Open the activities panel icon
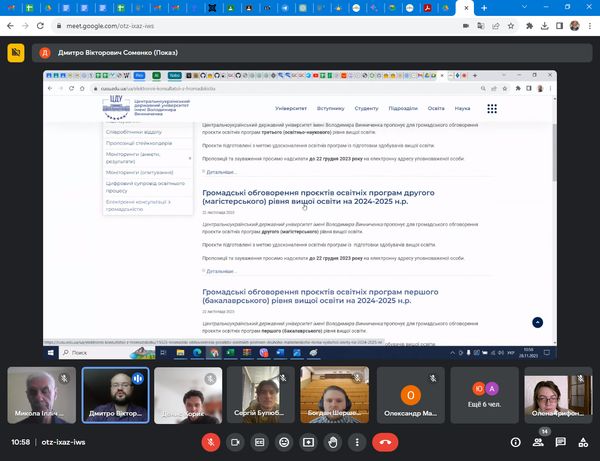Screen dimensions: 600x461 pyautogui.click(x=582, y=441)
